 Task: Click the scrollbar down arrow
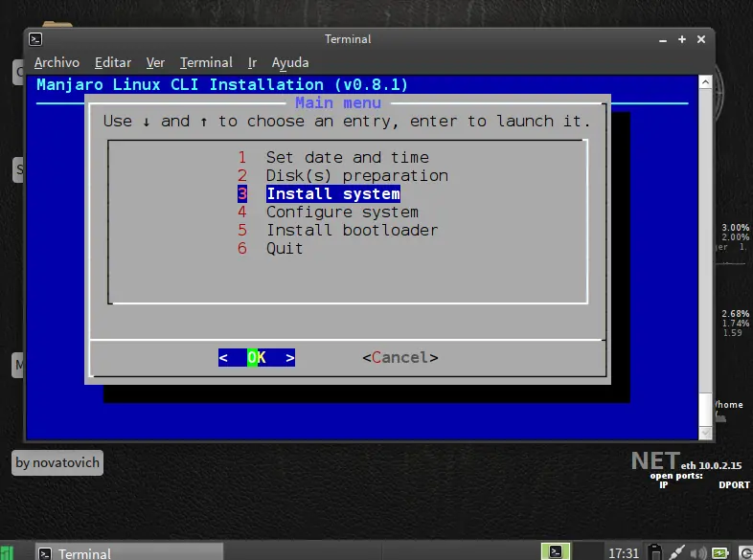point(705,433)
